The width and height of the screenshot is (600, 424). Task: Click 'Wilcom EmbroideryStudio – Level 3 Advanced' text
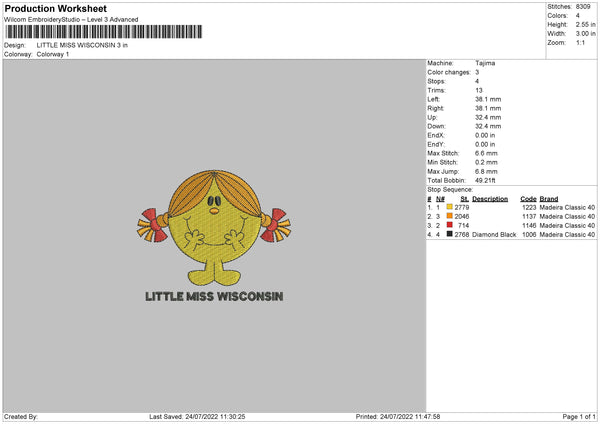pos(71,20)
